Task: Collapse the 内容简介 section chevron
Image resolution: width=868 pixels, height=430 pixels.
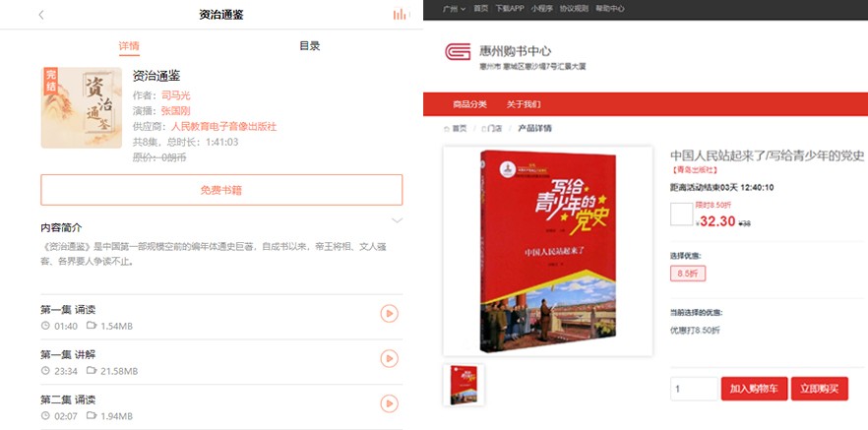Action: tap(397, 219)
